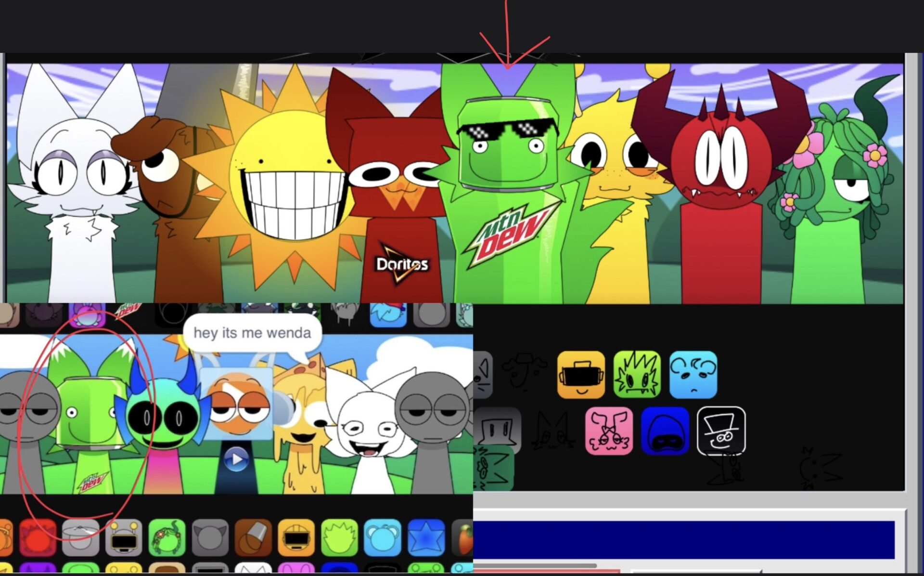Click the horizontal scrollbar at bottom
Screen dimensions: 924x576
point(534,566)
